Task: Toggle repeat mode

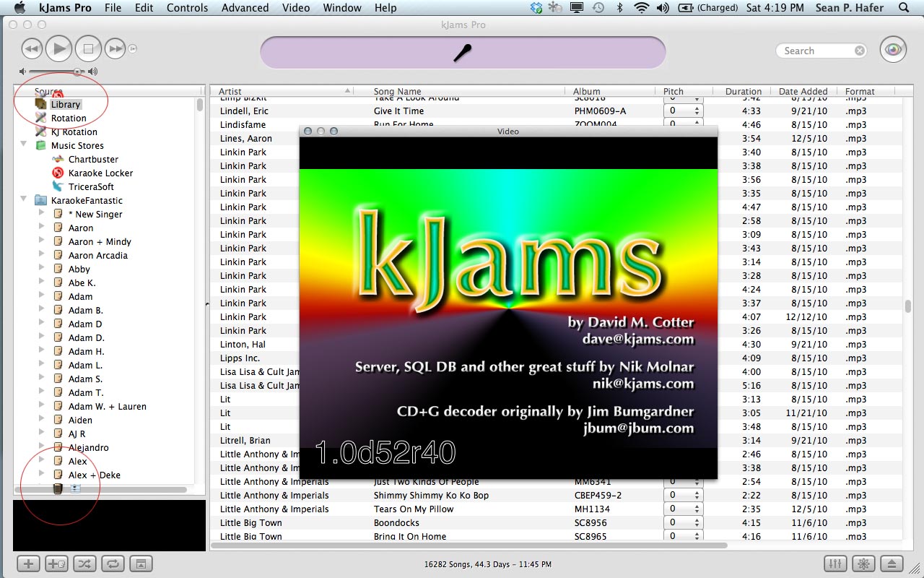Action: (113, 564)
